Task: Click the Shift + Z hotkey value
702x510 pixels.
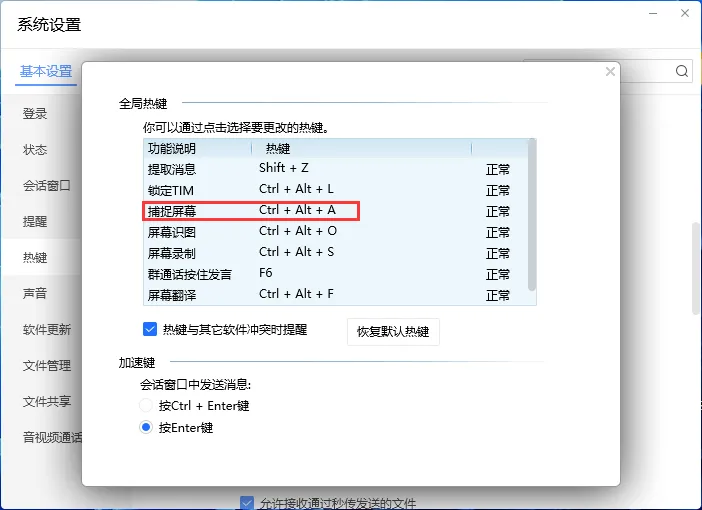Action: click(x=284, y=168)
